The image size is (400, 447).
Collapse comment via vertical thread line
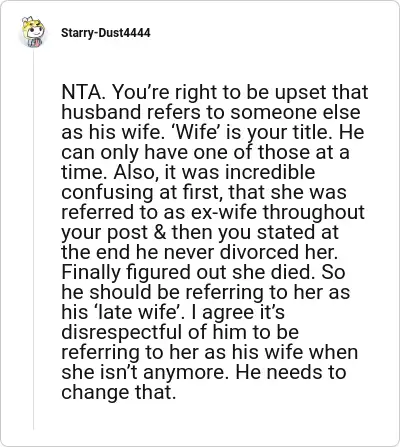pyautogui.click(x=33, y=240)
